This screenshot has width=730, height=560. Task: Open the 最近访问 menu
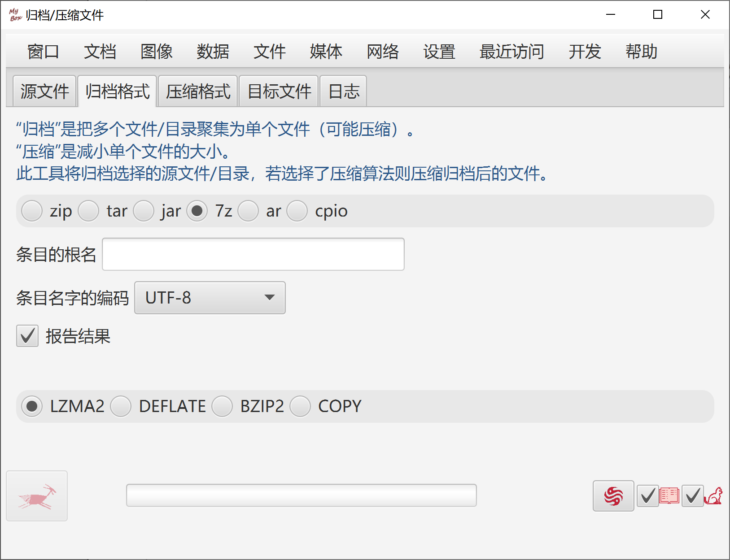511,52
